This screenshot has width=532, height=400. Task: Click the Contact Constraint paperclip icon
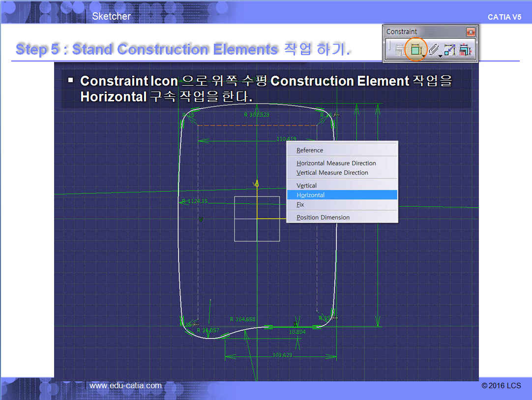pos(433,50)
